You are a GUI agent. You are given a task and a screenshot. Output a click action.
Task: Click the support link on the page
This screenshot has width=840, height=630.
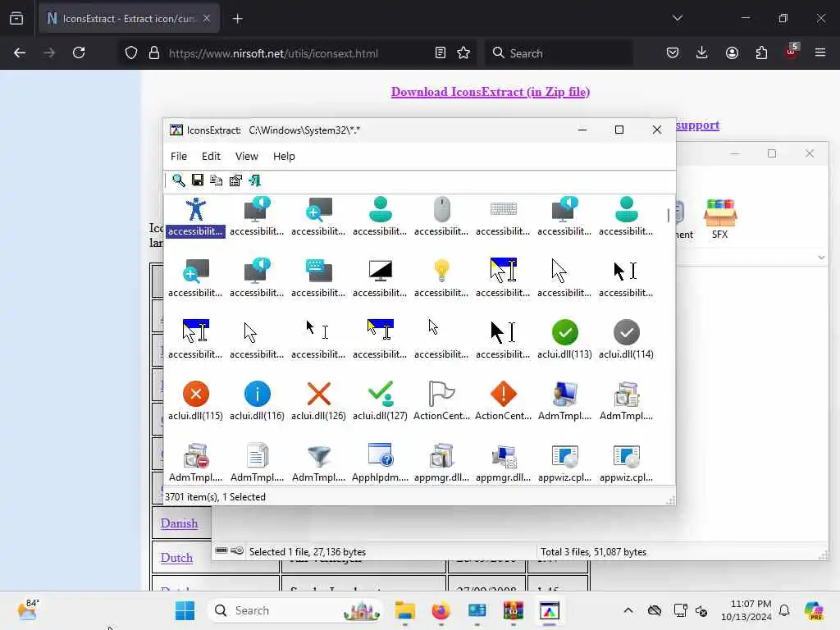[697, 126]
